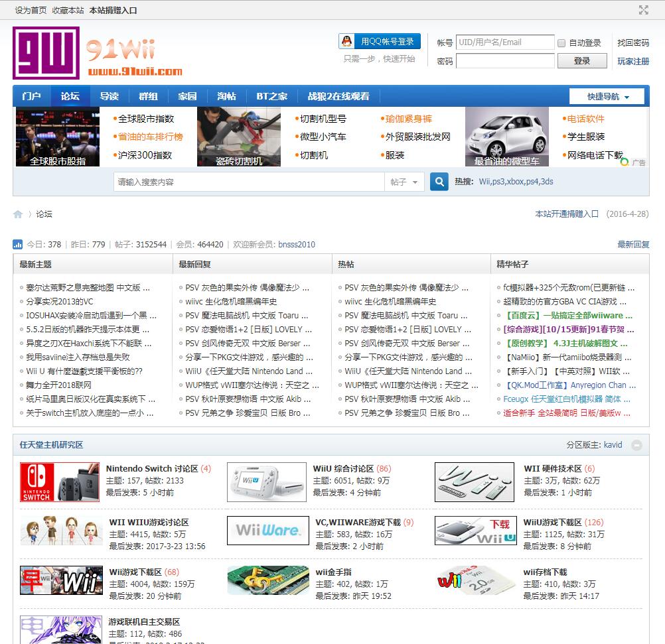Open the 门户 nav tab
665x644 pixels.
click(x=31, y=96)
